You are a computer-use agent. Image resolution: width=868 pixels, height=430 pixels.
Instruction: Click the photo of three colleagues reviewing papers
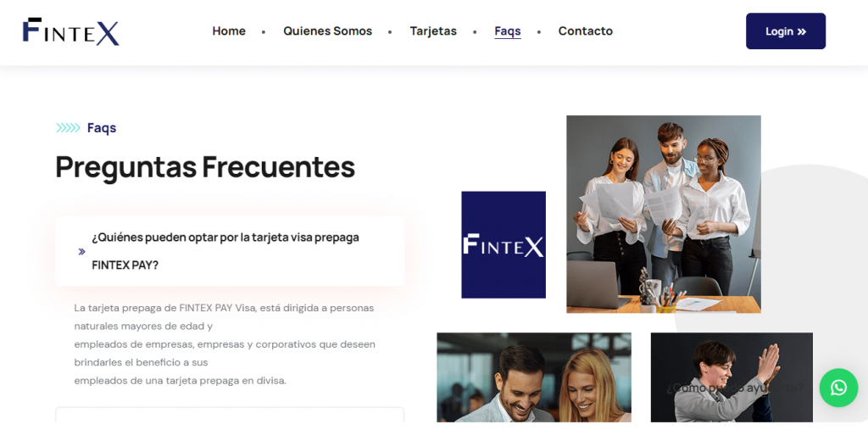point(664,215)
